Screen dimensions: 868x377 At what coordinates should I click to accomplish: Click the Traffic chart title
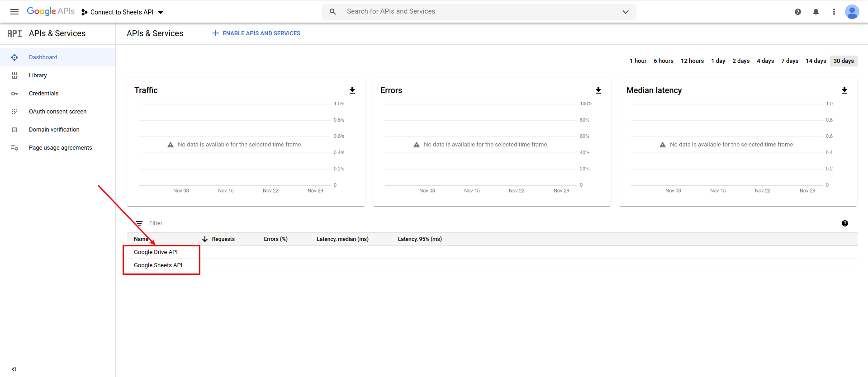(x=146, y=90)
